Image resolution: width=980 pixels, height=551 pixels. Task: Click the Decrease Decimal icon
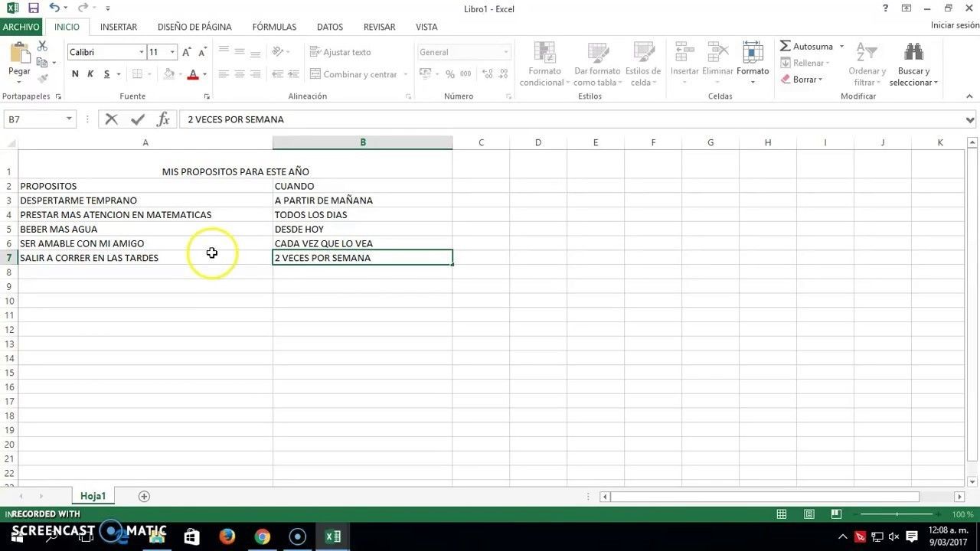click(x=502, y=74)
